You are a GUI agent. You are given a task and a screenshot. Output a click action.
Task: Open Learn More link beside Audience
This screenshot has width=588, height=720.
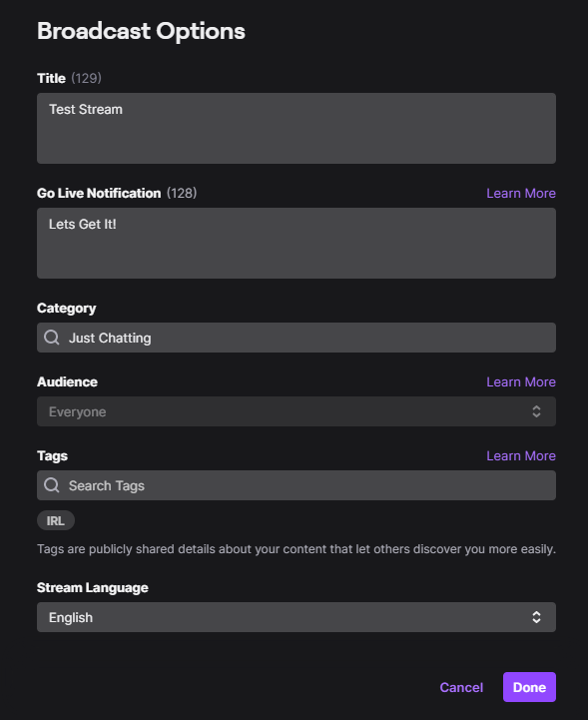(x=521, y=382)
